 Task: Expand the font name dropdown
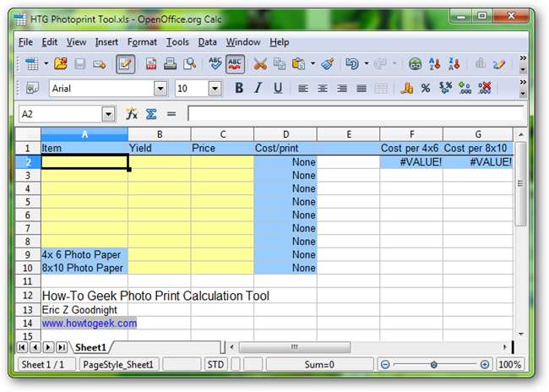pyautogui.click(x=160, y=89)
